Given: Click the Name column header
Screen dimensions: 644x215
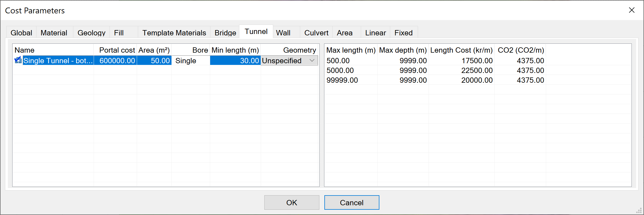Looking at the screenshot, I should [x=24, y=50].
